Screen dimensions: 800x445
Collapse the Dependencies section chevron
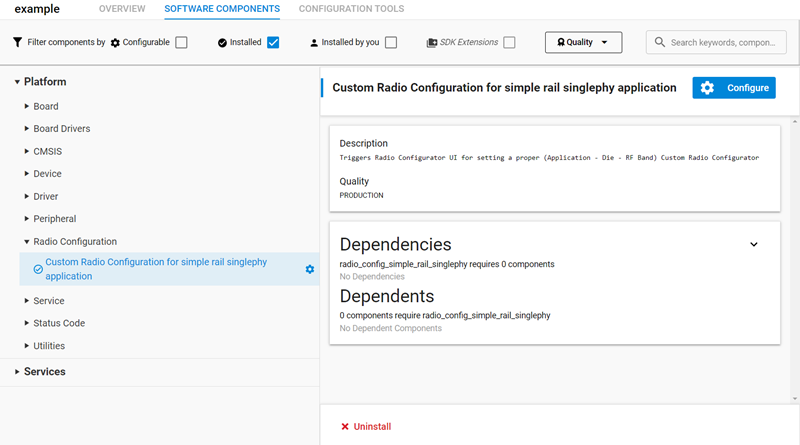(x=754, y=244)
